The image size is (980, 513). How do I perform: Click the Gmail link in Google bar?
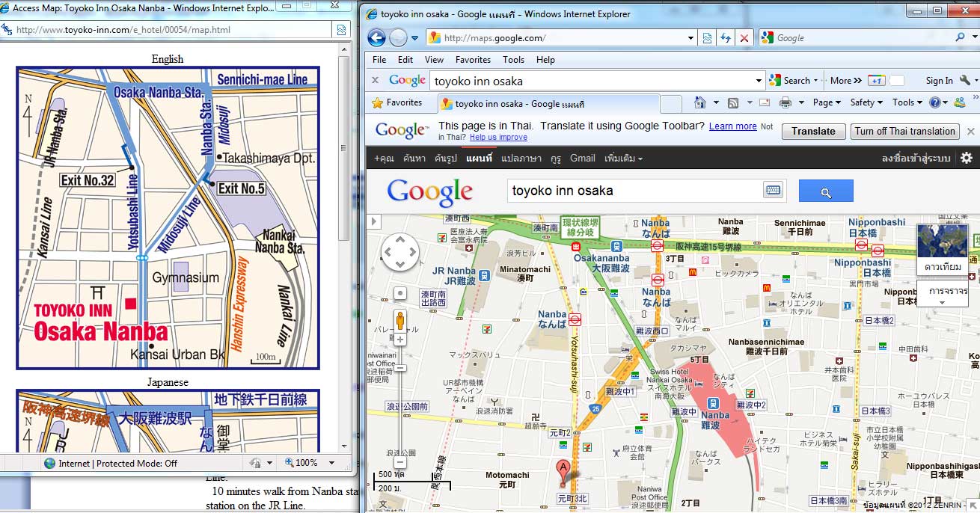(x=582, y=158)
